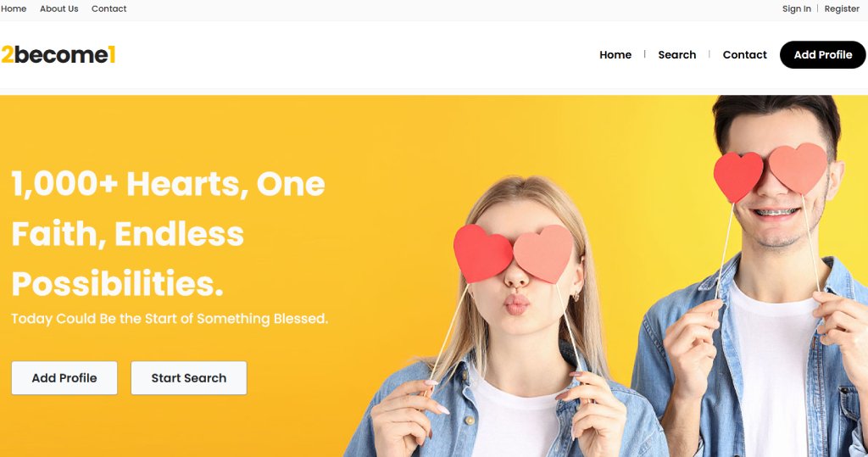Click the '1,000+ Hearts' headline text
This screenshot has height=457, width=868.
pyautogui.click(x=169, y=233)
